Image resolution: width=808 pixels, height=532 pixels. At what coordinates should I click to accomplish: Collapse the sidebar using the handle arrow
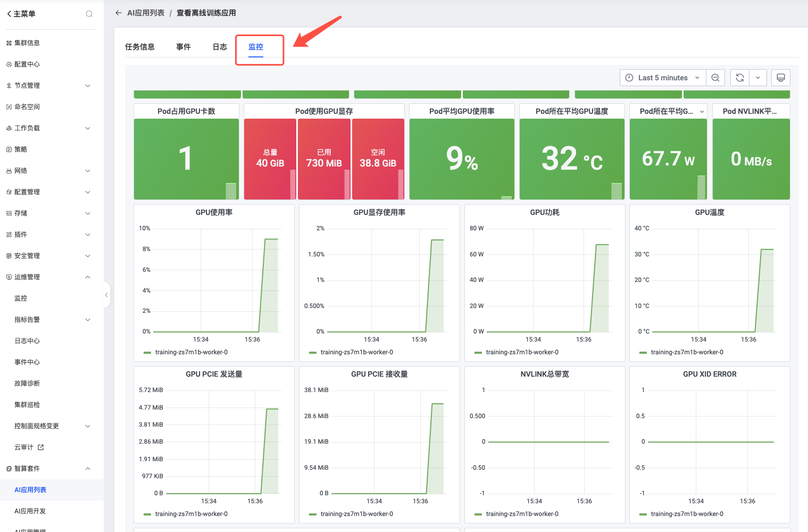[x=106, y=295]
